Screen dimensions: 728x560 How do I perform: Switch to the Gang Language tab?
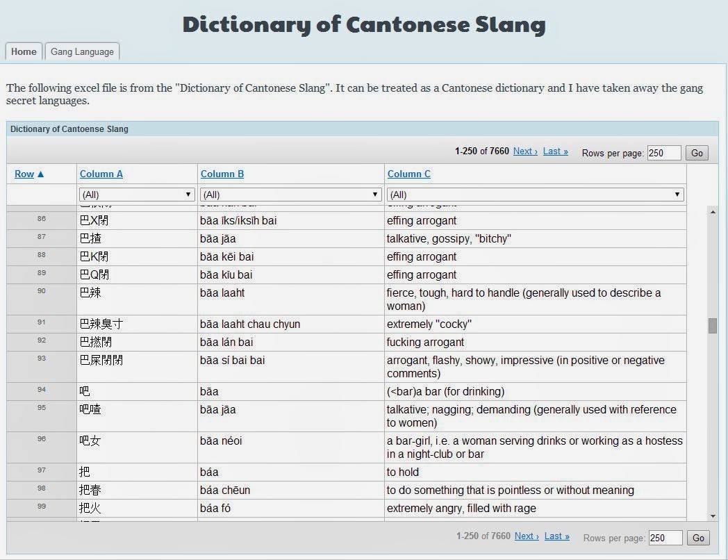click(x=82, y=51)
